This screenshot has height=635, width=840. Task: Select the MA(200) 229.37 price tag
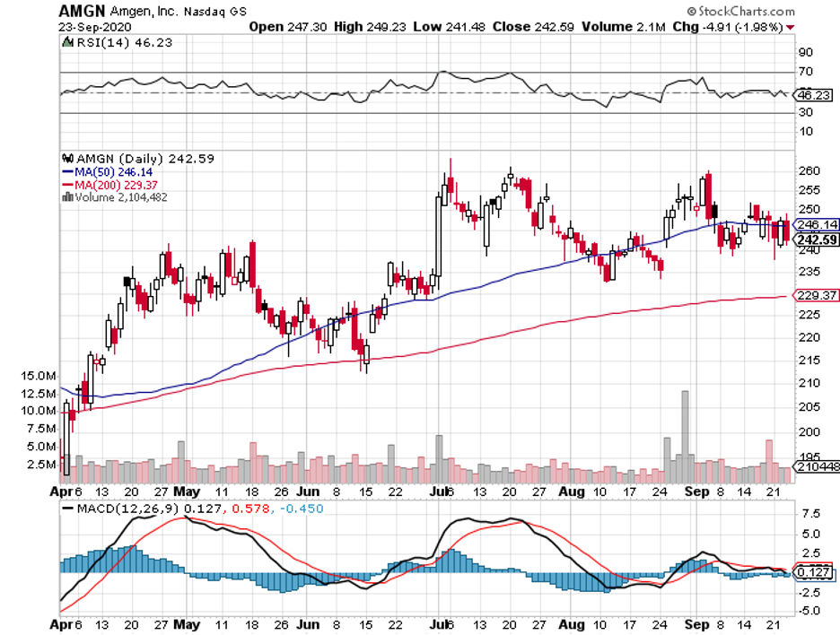point(817,295)
